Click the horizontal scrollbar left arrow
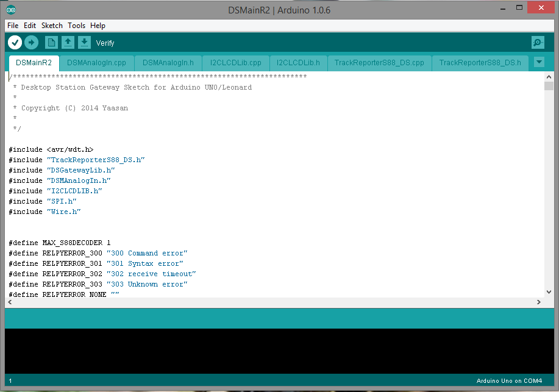 point(10,302)
